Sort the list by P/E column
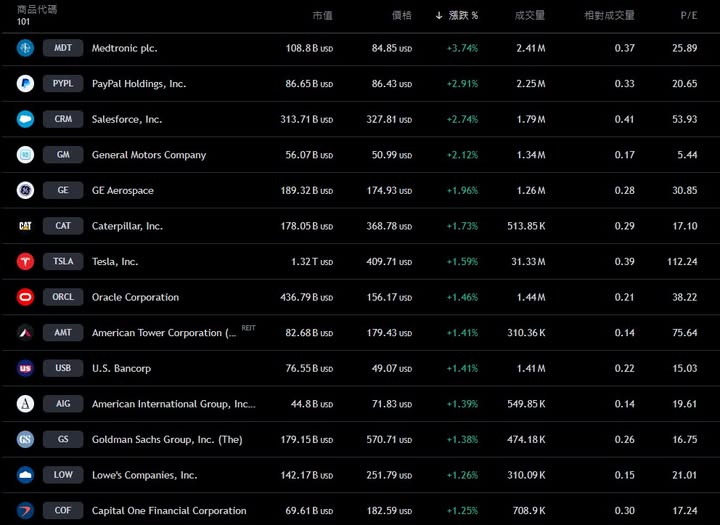Viewport: 720px width, 525px height. click(x=688, y=16)
